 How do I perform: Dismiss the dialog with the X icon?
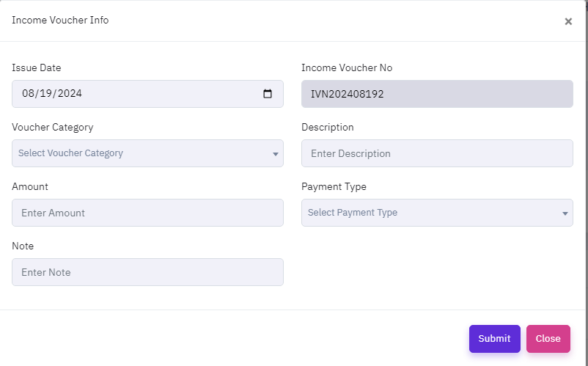click(568, 21)
